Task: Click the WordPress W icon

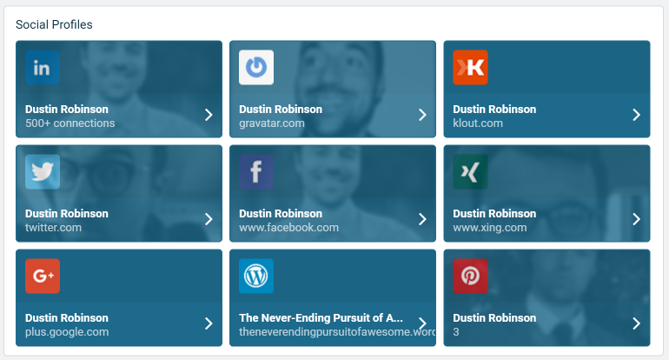Action: (256, 276)
